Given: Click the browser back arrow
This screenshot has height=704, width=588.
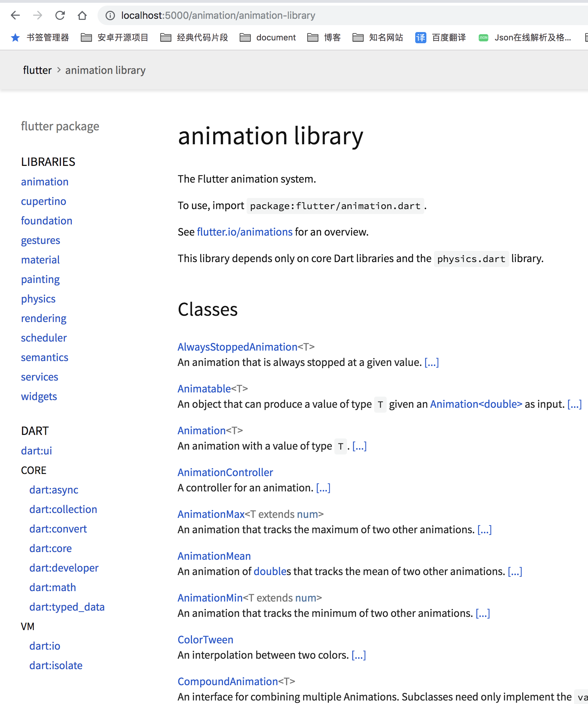Looking at the screenshot, I should coord(15,15).
